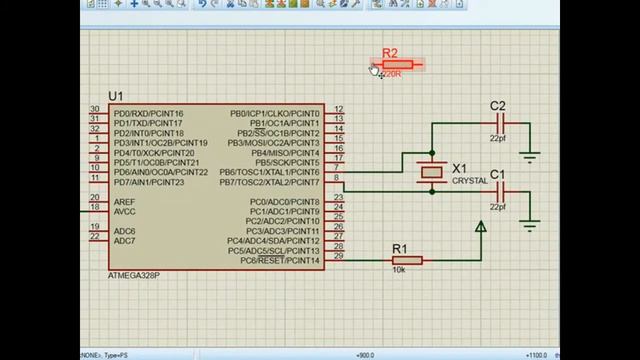Click the block copy icon

click(x=269, y=4)
